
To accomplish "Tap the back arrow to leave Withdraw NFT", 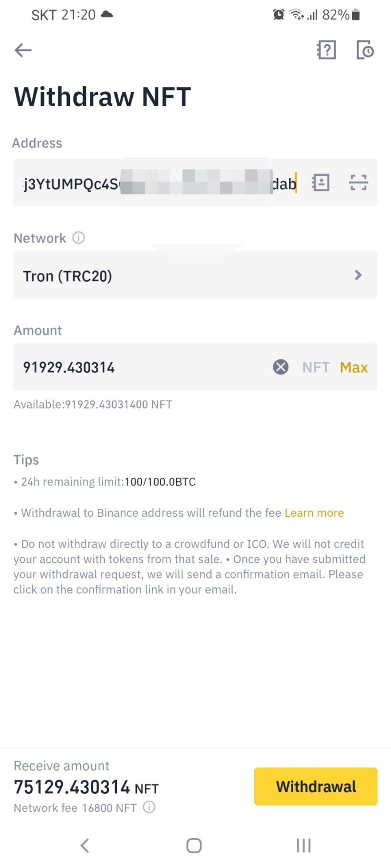I will coord(22,50).
